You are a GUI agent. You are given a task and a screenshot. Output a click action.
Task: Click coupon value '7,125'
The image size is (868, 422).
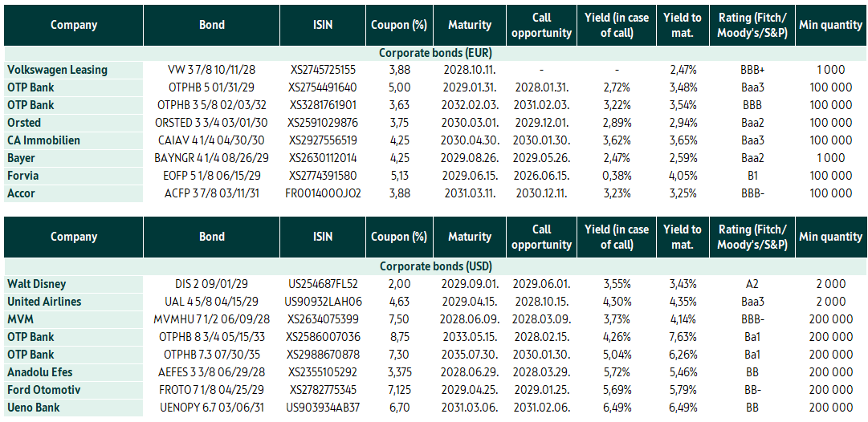[400, 391]
